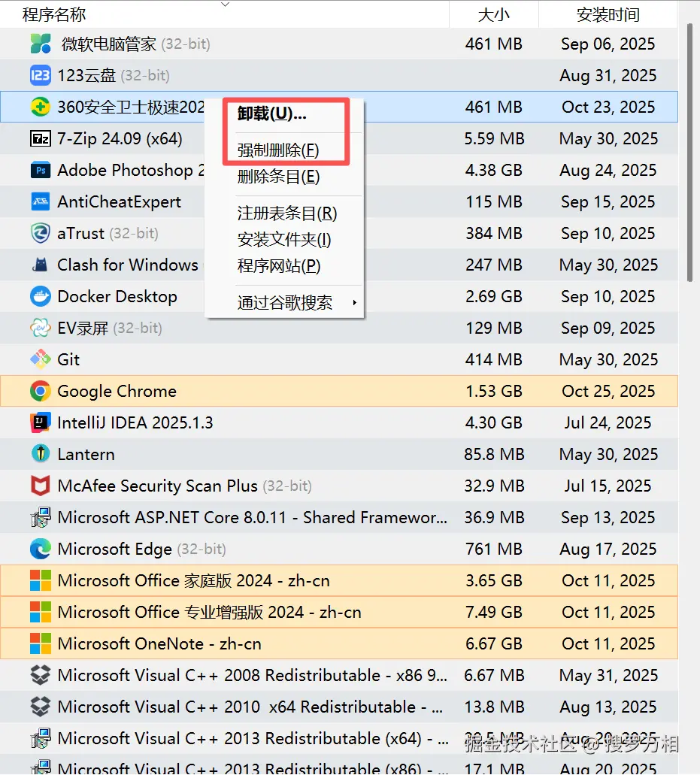700x775 pixels.
Task: Click the Microsoft OneNote icon
Action: coord(40,643)
